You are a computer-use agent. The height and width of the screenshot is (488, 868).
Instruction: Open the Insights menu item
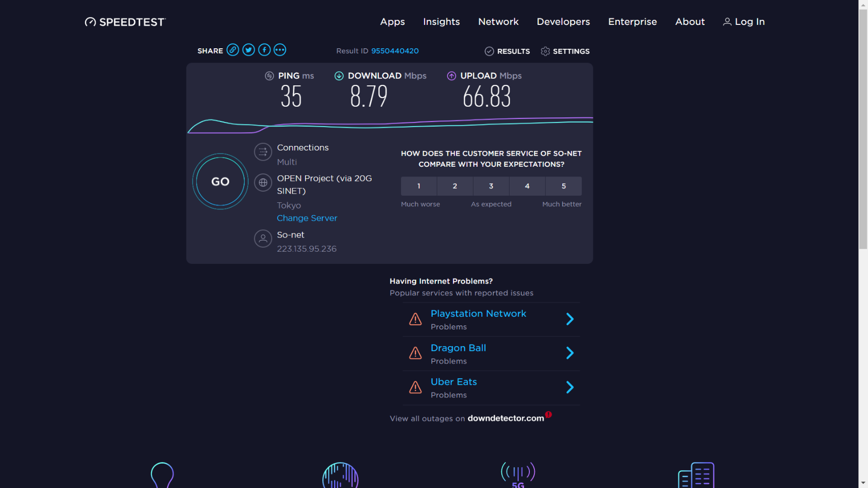pos(441,22)
